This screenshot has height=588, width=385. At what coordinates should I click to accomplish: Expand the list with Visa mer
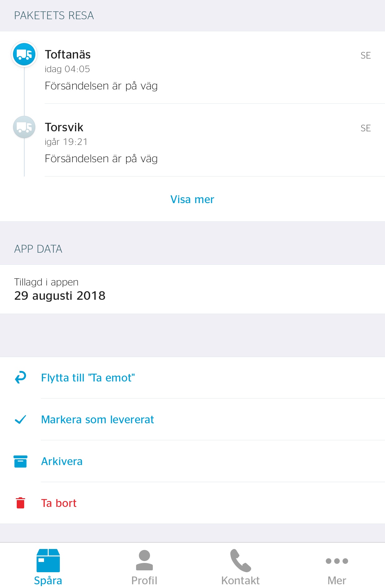pos(192,199)
